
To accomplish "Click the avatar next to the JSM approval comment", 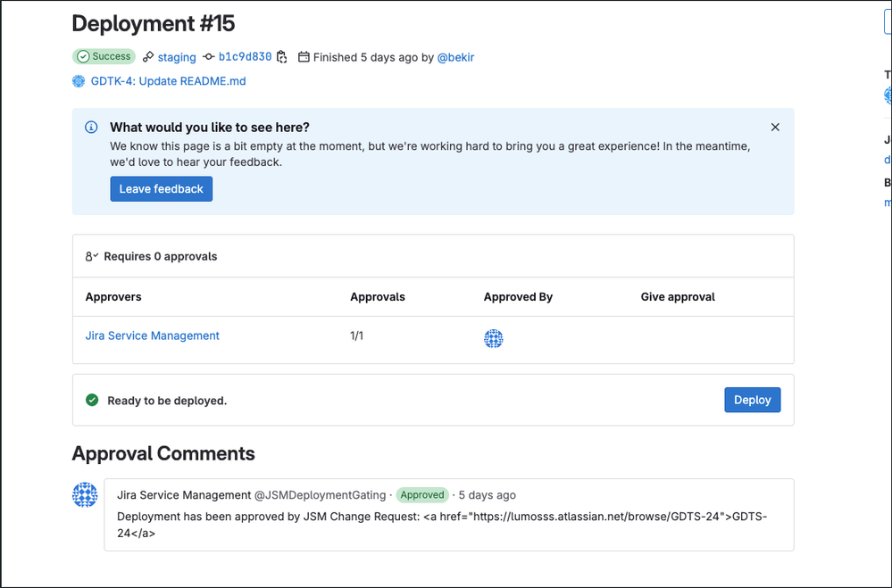I will point(85,494).
